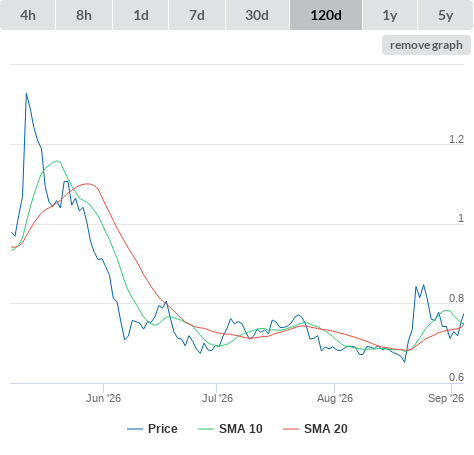Viewport: 474px width, 455px height.
Task: View the 5y price history
Action: click(445, 15)
